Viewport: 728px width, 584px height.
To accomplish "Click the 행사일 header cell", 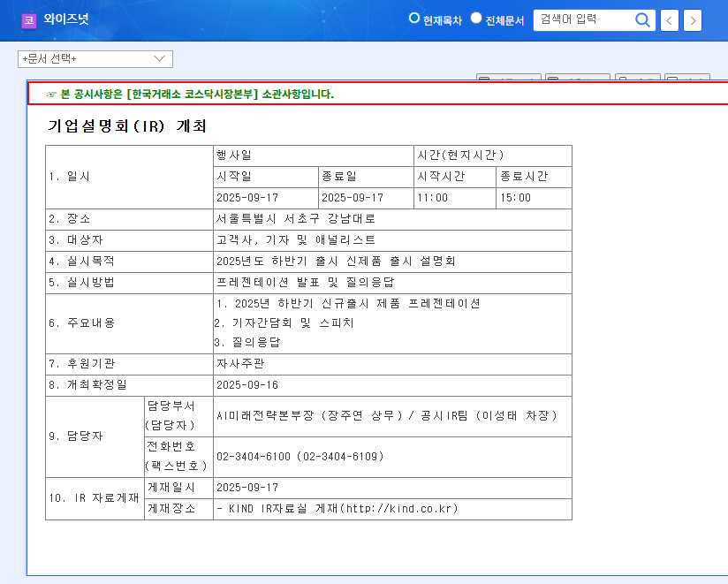I will (x=314, y=156).
